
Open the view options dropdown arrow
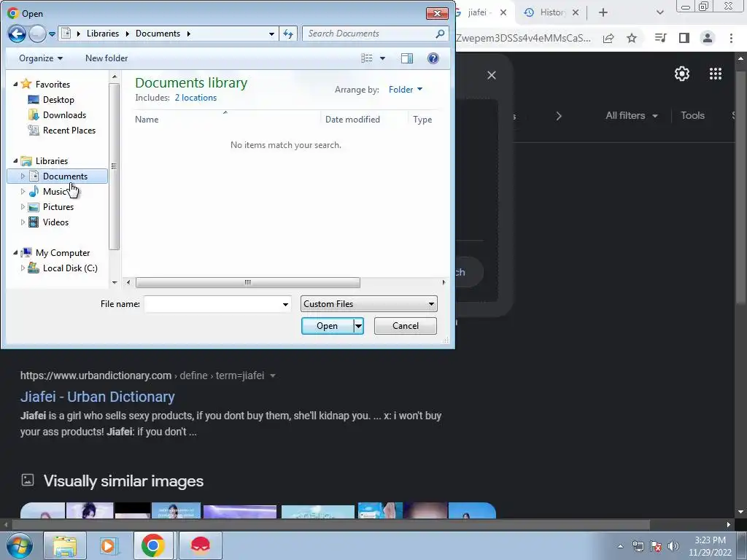click(x=382, y=58)
